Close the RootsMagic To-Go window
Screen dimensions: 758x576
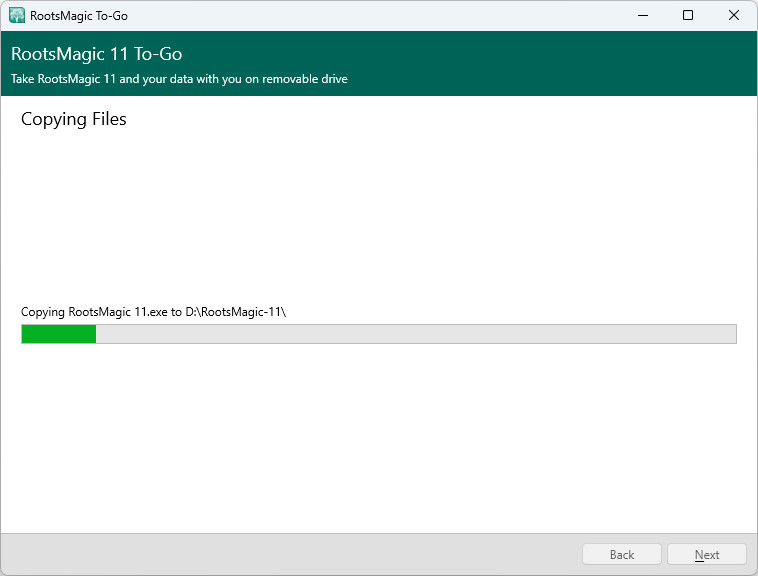(x=733, y=15)
